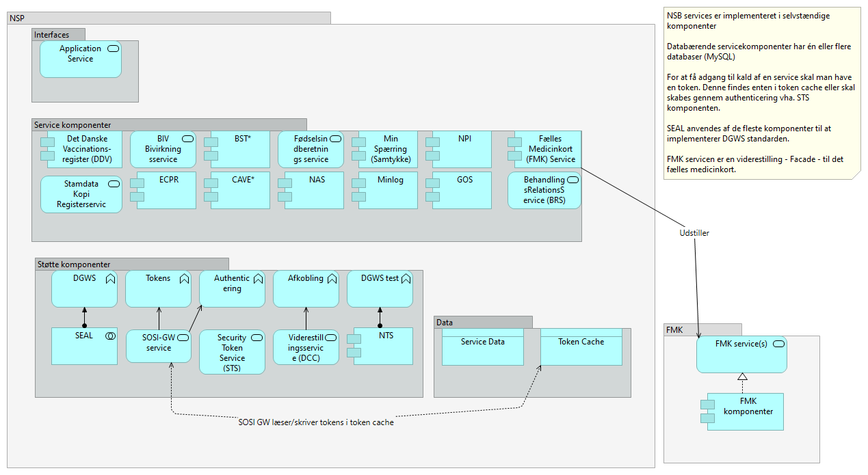Screen dimensions: 868x475
Task: Click the service icon on BIV Bivirkningsservice
Action: [187, 139]
